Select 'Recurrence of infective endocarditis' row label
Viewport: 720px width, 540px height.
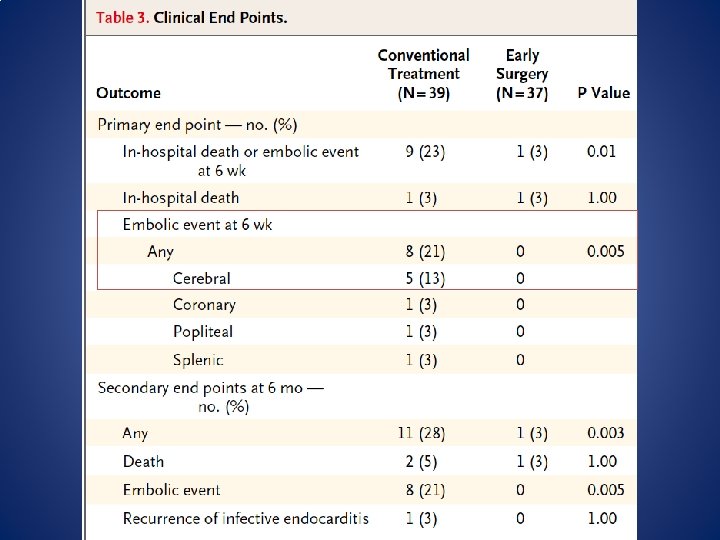tap(246, 518)
